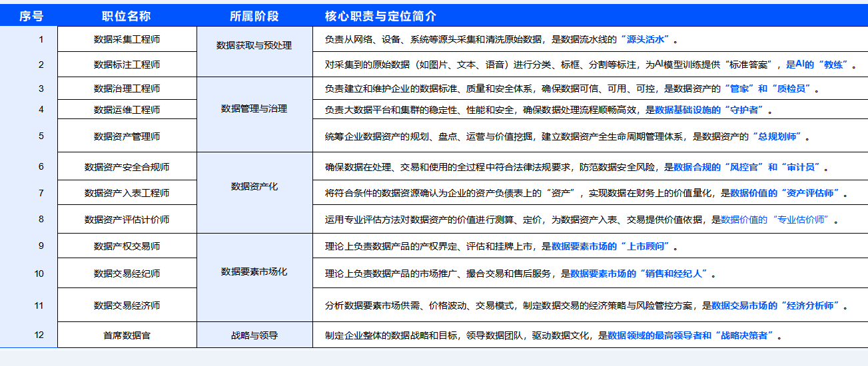This screenshot has height=366, width=868.
Task: Select the 数据采集工程师 cell
Action: 127,39
